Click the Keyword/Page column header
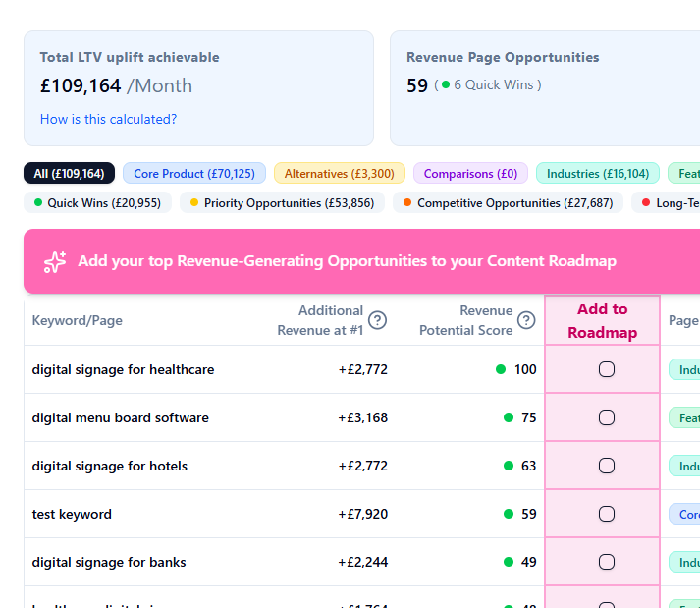This screenshot has width=700, height=608. (77, 320)
